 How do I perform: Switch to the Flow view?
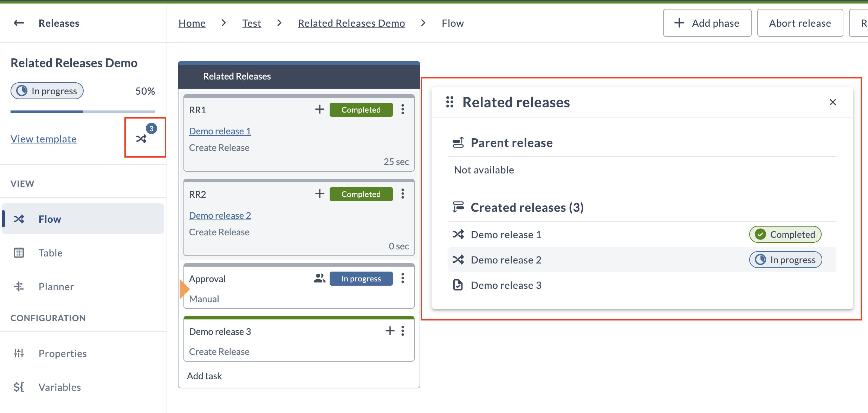(83, 219)
